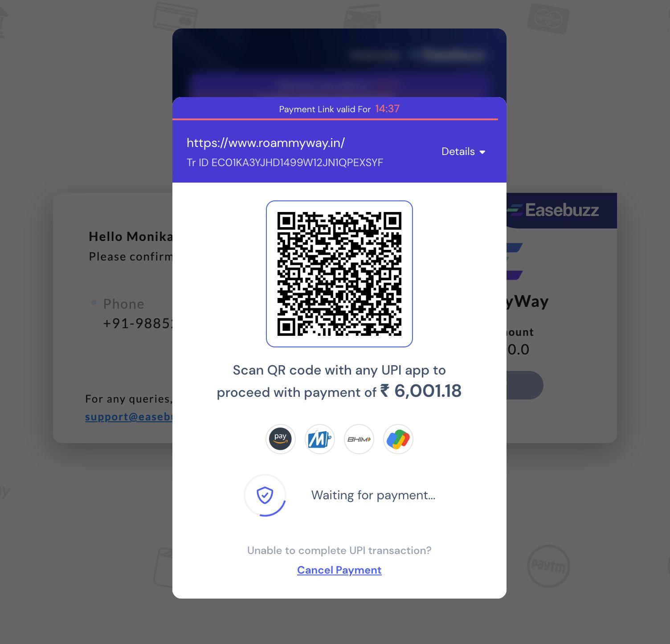Click the Google Pay icon

(398, 439)
